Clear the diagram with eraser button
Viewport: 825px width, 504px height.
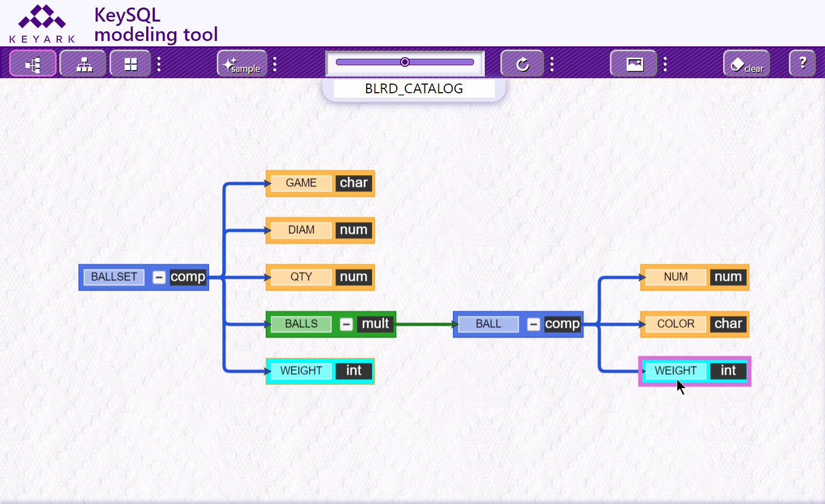(x=747, y=64)
